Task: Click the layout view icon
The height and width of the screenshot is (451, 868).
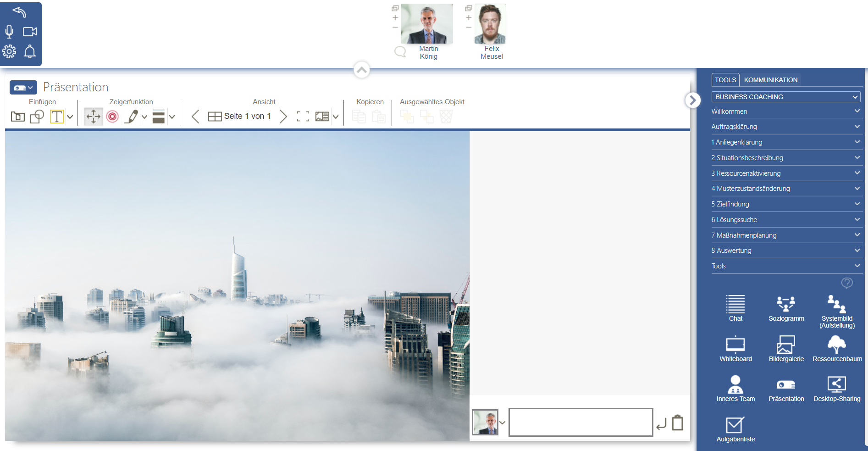Action: pos(322,117)
